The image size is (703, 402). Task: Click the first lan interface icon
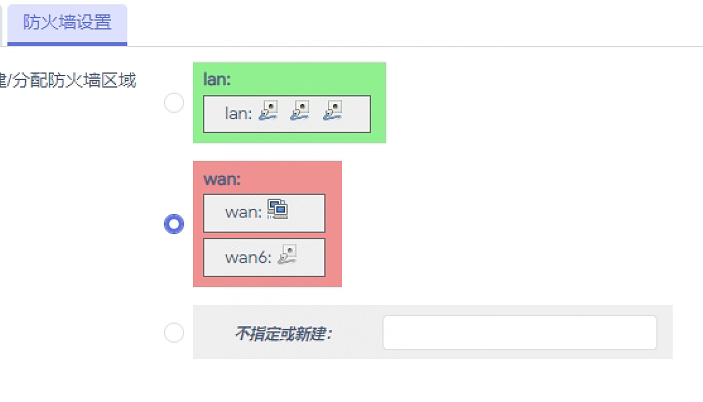point(268,113)
